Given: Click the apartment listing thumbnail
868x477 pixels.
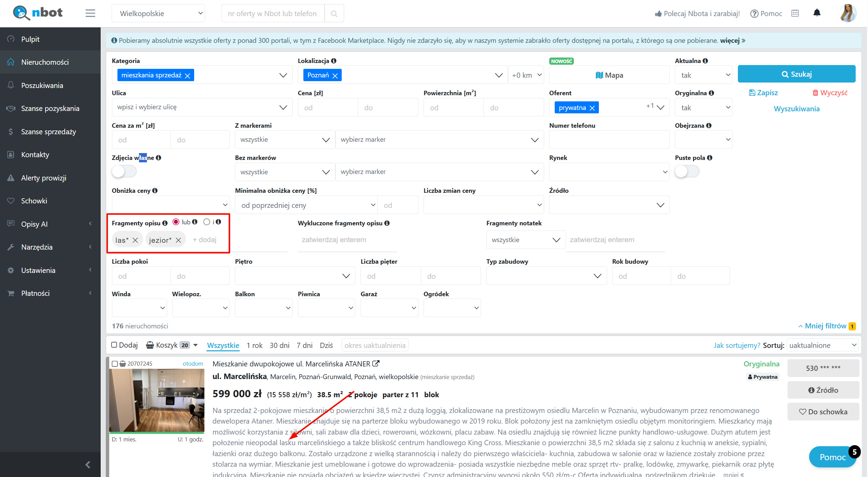Looking at the screenshot, I should 157,400.
